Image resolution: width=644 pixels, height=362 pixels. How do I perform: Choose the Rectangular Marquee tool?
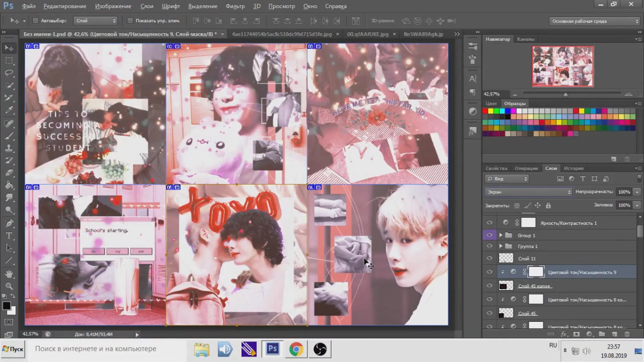9,60
